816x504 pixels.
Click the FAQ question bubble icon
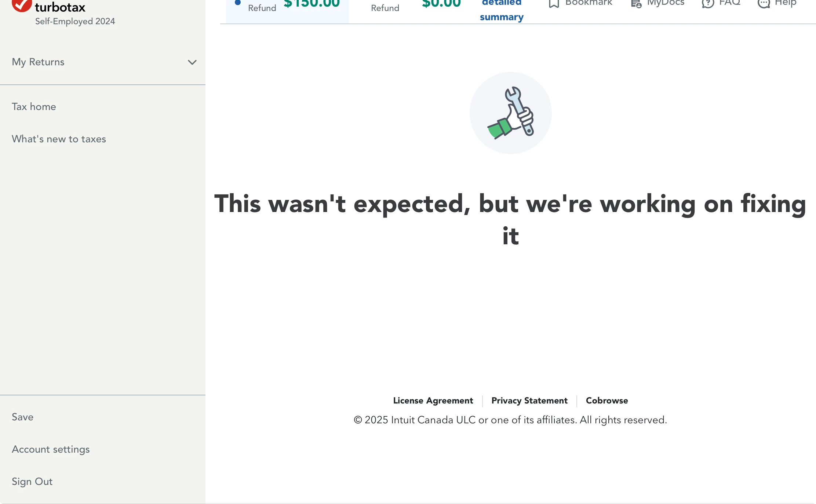[x=707, y=4]
